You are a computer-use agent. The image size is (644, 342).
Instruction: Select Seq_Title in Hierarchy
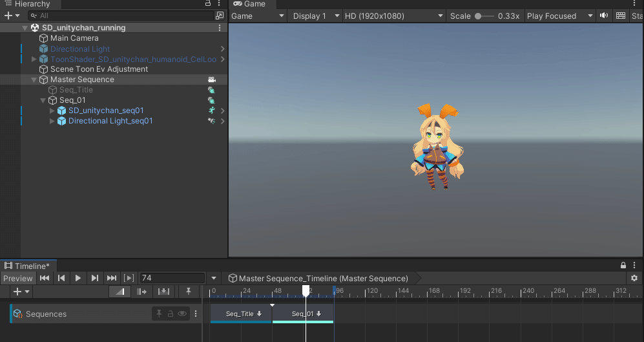click(x=76, y=90)
